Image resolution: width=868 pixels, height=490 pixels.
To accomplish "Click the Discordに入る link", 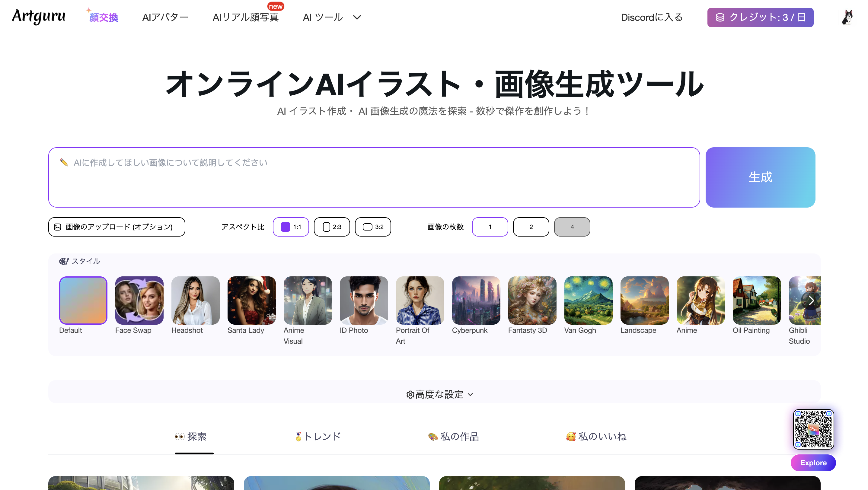I will [x=651, y=17].
